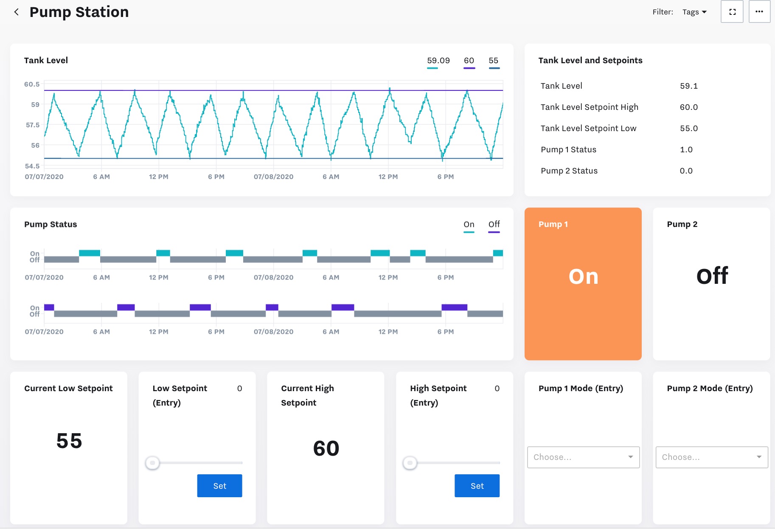This screenshot has width=775, height=532.
Task: Select the Pump 2 Off status card
Action: 712,284
